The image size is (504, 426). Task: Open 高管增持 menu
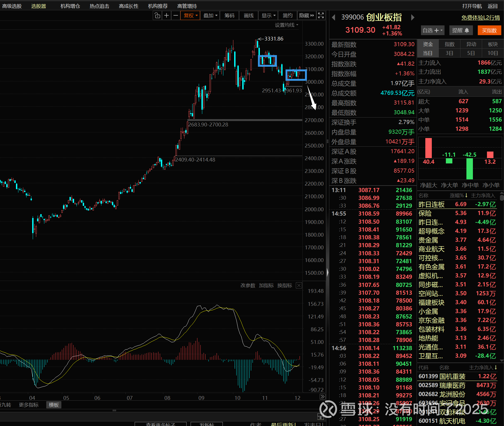tap(187, 6)
